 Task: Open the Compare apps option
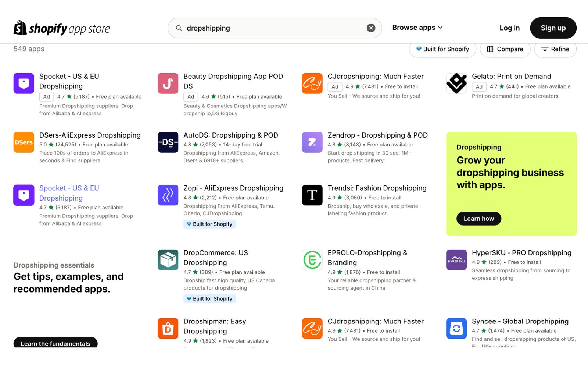coord(505,49)
